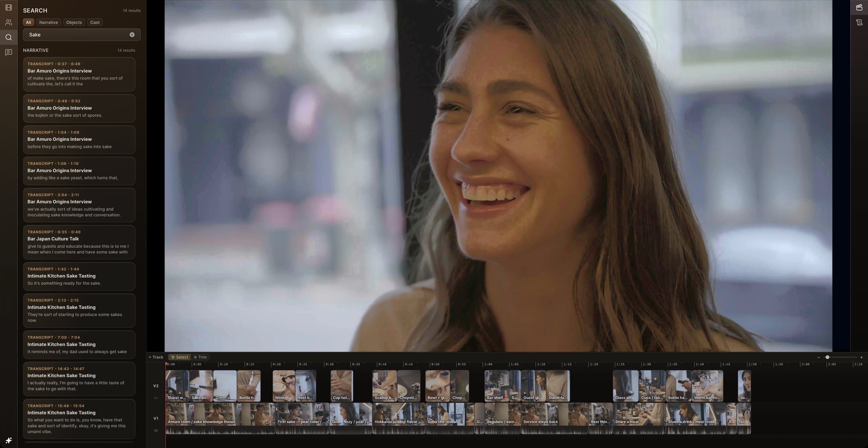The height and width of the screenshot is (448, 868).
Task: Open the media library film icon
Action: (9, 7)
